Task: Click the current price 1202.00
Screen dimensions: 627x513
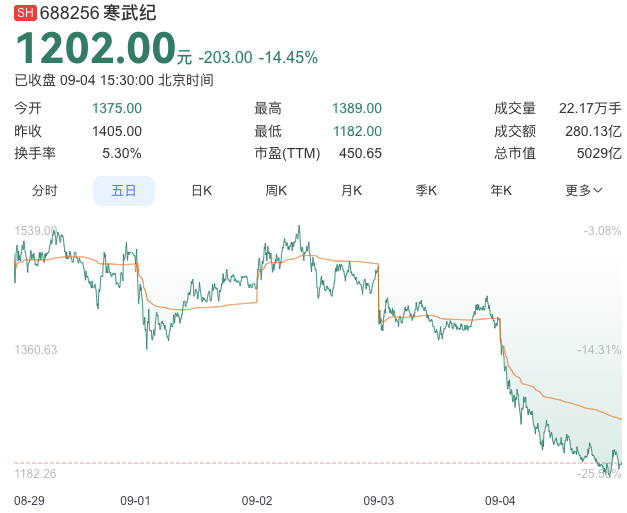Action: point(95,49)
